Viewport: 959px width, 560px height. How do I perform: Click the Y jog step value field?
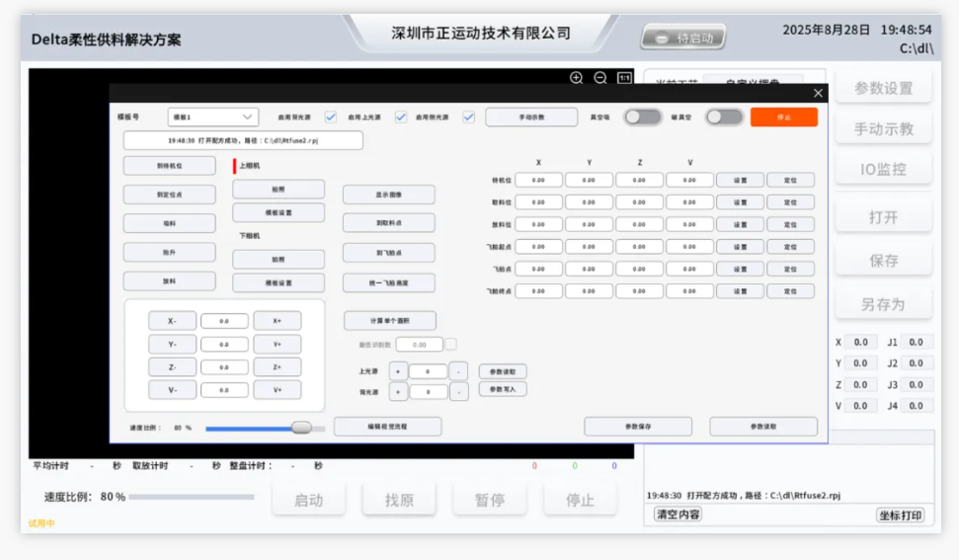click(x=224, y=344)
